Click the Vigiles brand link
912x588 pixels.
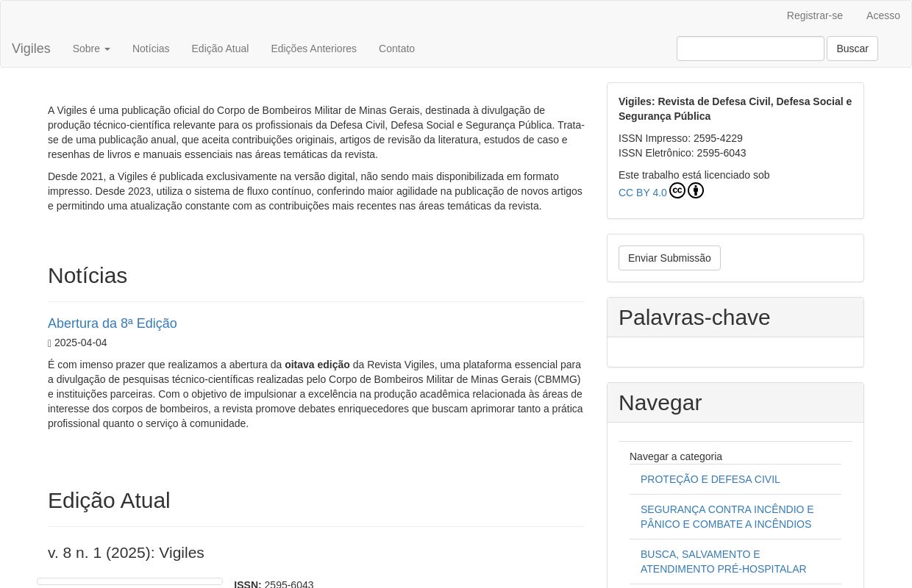pyautogui.click(x=31, y=49)
